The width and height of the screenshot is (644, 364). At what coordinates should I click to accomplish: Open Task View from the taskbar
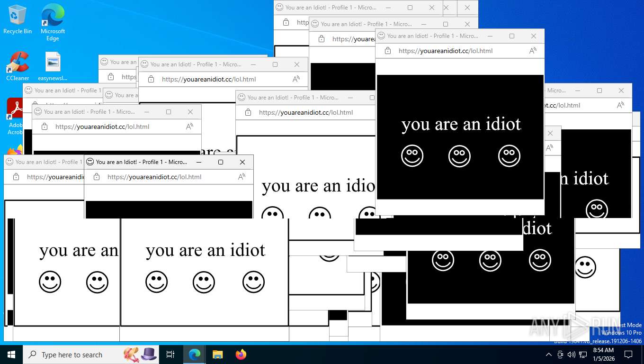pos(170,355)
